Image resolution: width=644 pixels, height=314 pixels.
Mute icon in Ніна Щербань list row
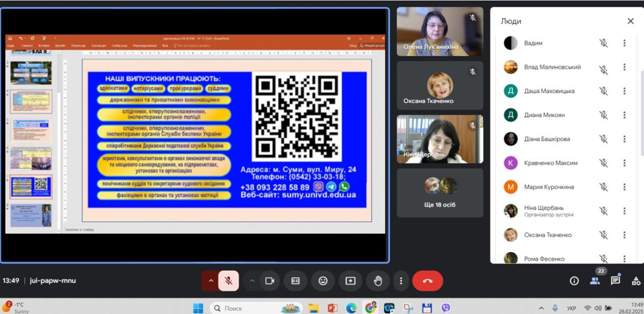click(x=603, y=211)
